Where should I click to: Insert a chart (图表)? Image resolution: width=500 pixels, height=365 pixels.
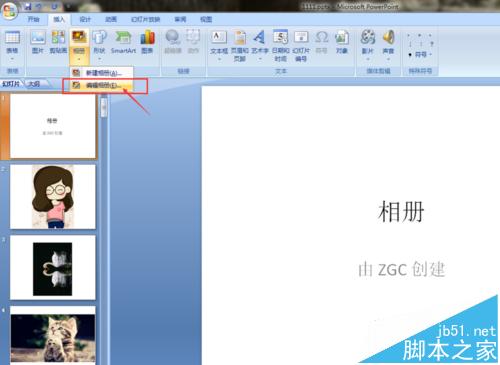147,43
